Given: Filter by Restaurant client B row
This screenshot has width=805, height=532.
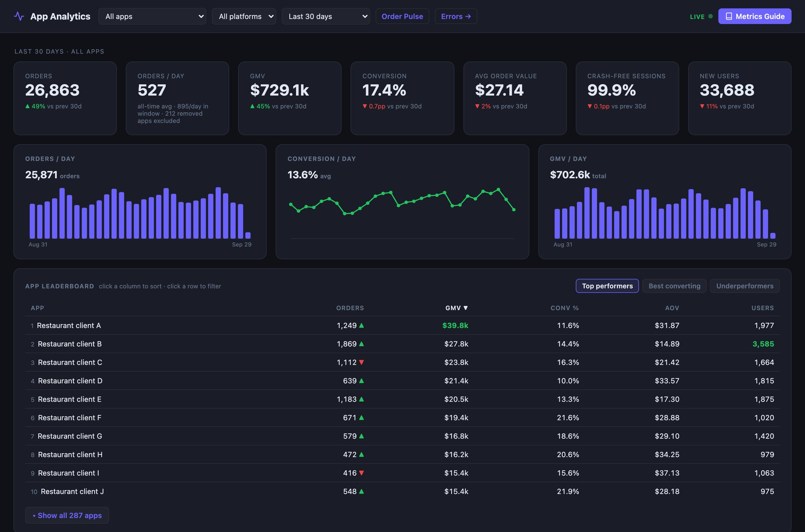Looking at the screenshot, I should click(402, 344).
